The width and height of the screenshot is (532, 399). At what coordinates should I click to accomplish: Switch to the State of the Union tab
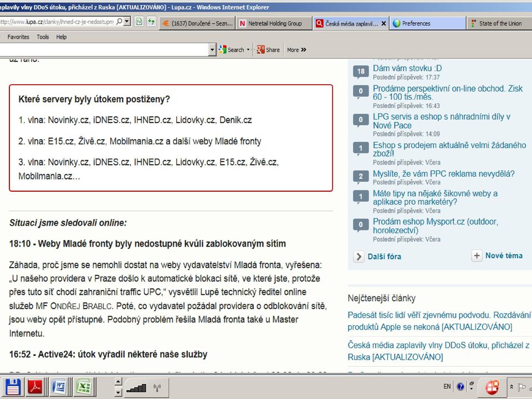499,23
